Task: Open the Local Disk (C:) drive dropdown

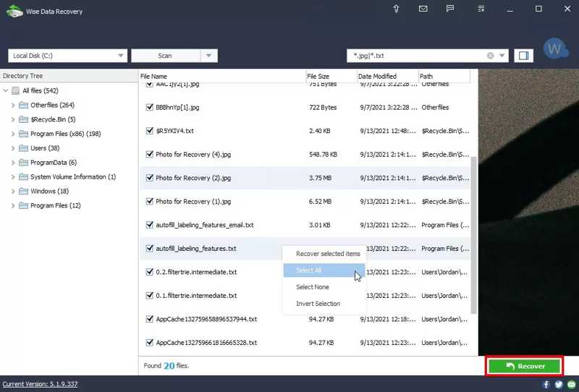Action: pyautogui.click(x=67, y=56)
